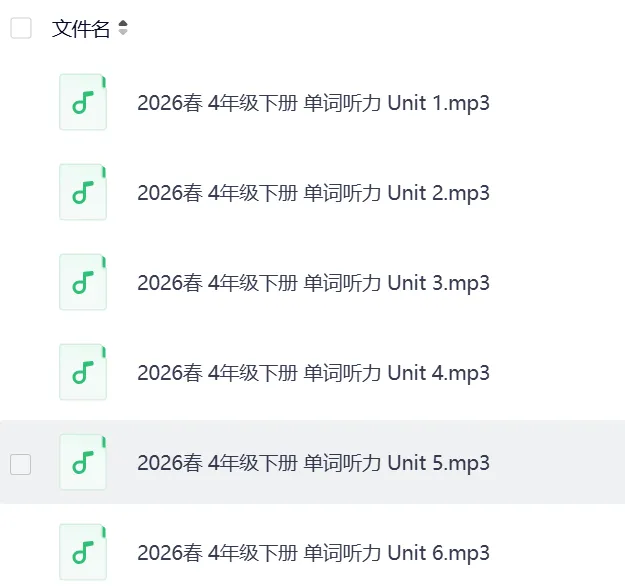Click the Unit 3.mp3 music file icon

(83, 282)
